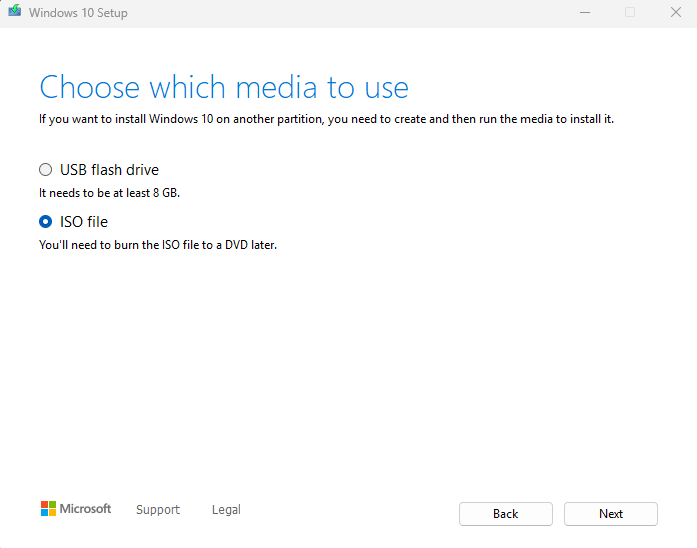
Task: Click the burn ISO to DVD note
Action: click(158, 244)
